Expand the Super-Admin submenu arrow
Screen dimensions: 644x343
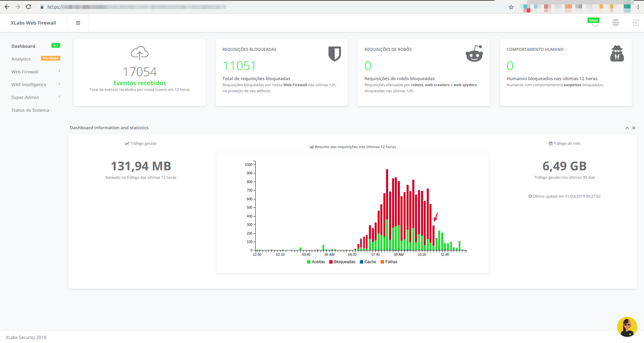point(60,97)
